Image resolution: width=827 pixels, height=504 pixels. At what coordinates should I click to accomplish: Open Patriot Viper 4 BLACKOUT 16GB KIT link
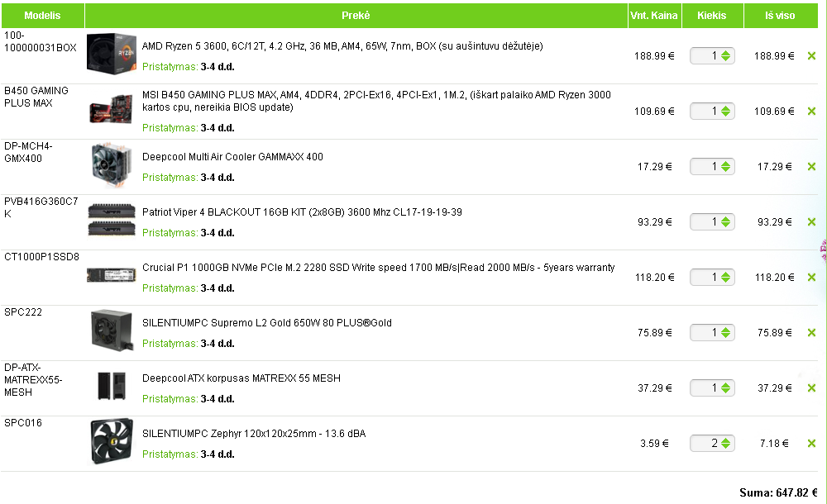[x=302, y=212]
